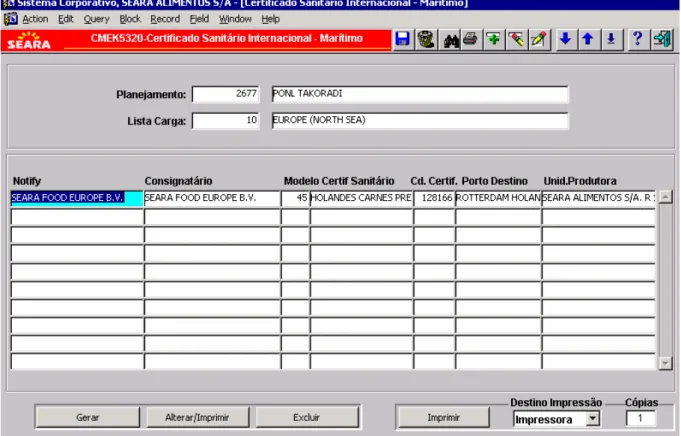Open the Action menu
The height and width of the screenshot is (436, 681).
click(x=35, y=19)
